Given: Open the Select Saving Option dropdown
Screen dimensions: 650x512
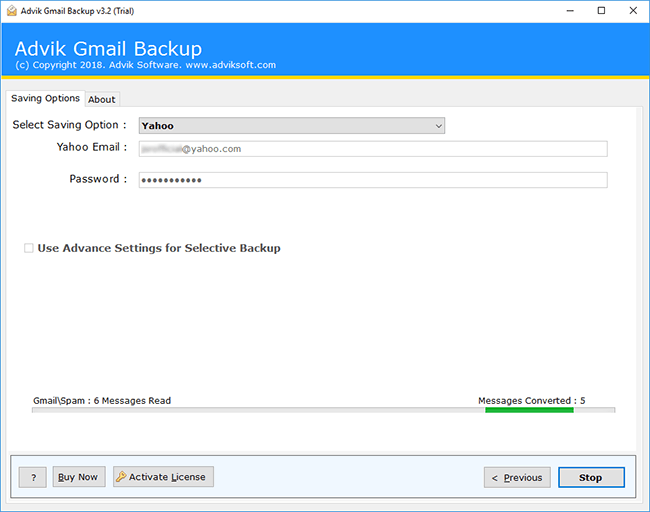Looking at the screenshot, I should (x=291, y=126).
